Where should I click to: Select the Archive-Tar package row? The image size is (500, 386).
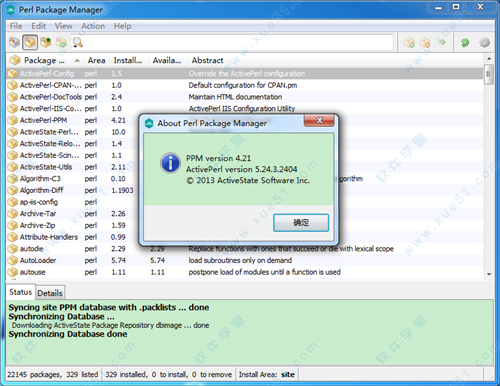(x=72, y=214)
